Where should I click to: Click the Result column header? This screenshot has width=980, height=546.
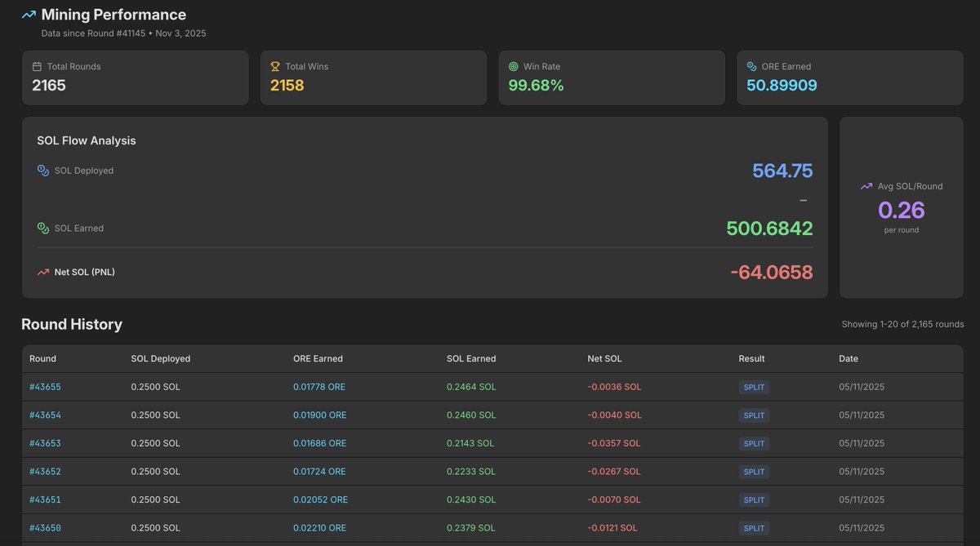[752, 358]
